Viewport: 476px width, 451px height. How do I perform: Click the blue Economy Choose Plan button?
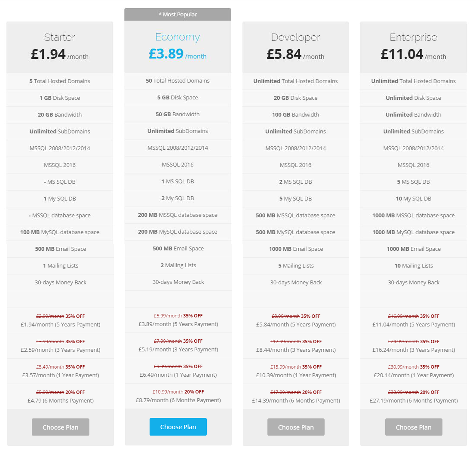click(178, 427)
